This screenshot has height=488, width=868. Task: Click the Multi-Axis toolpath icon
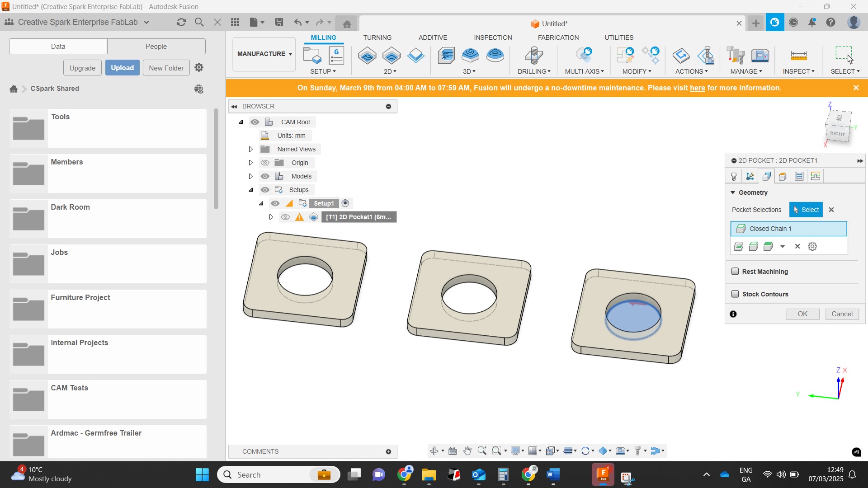[x=584, y=56]
